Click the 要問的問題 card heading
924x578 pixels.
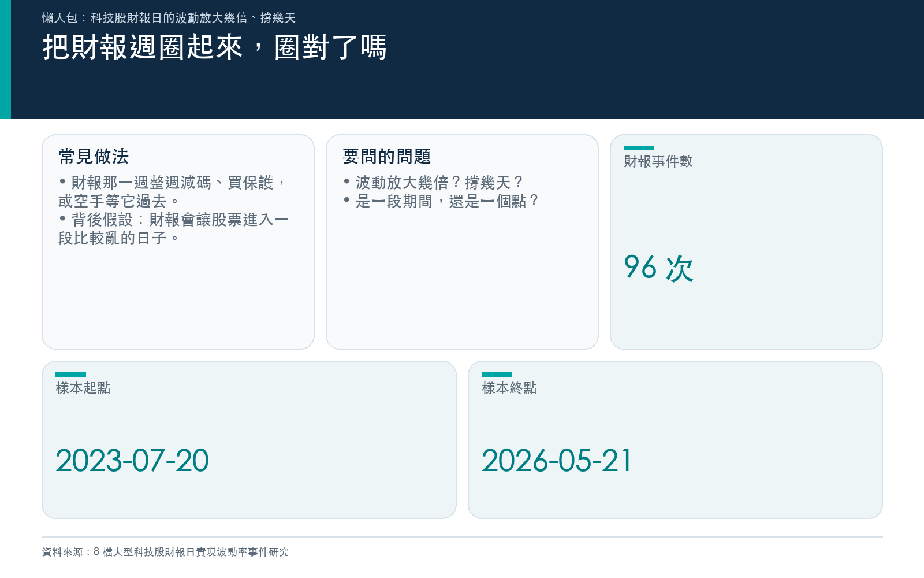tap(386, 156)
